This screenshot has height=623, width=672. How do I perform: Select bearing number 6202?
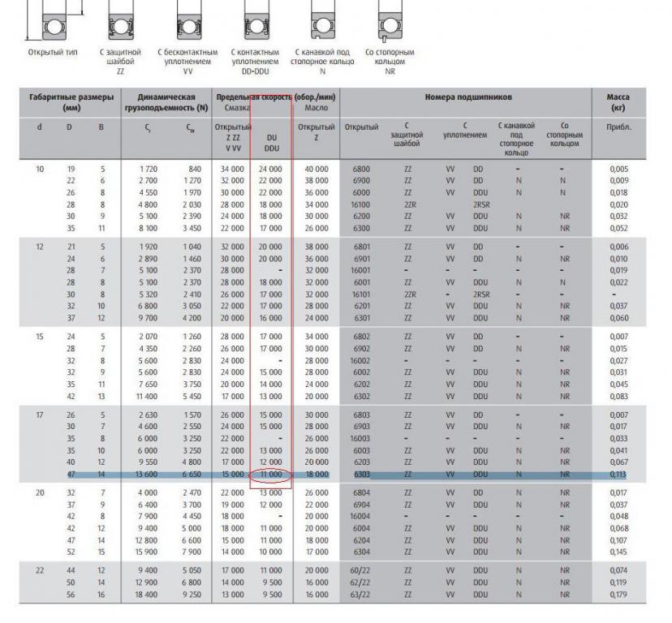pos(361,385)
